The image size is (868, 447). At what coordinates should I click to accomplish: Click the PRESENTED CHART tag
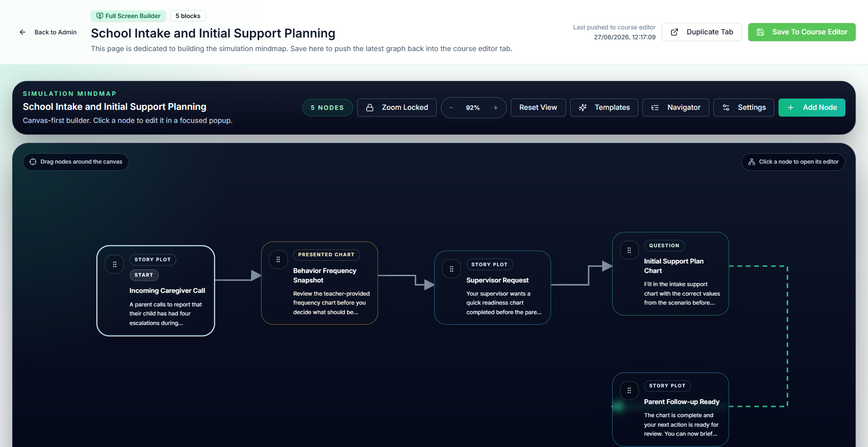tap(326, 255)
